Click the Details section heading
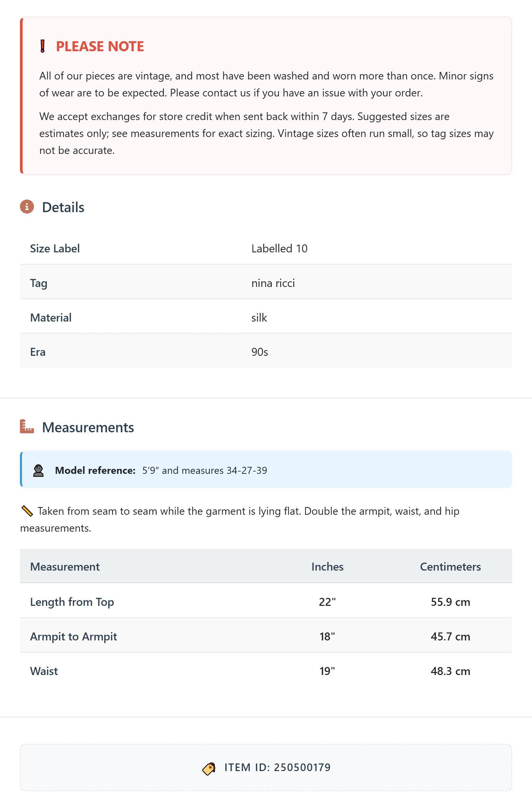 tap(63, 207)
